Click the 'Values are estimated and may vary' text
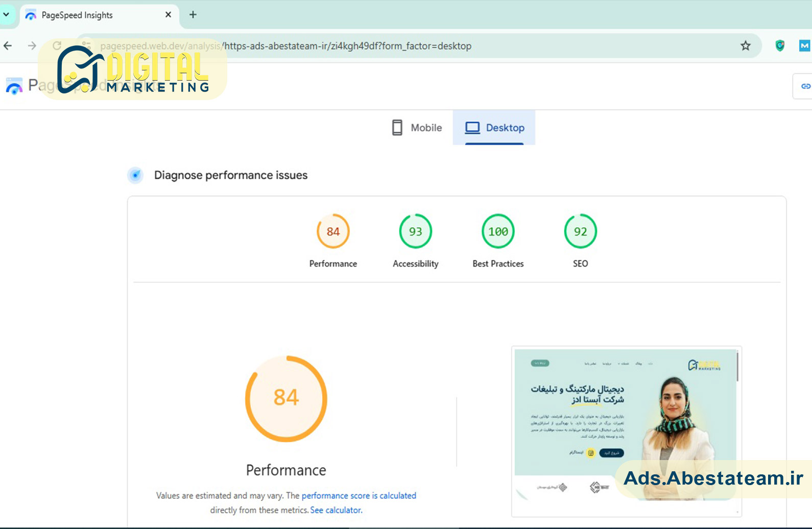The height and width of the screenshot is (529, 812). (220, 496)
